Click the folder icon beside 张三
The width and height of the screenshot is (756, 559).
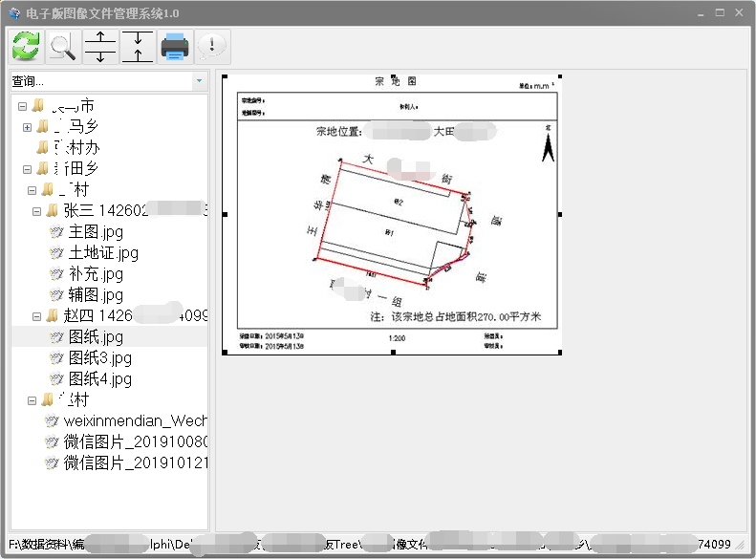(52, 211)
